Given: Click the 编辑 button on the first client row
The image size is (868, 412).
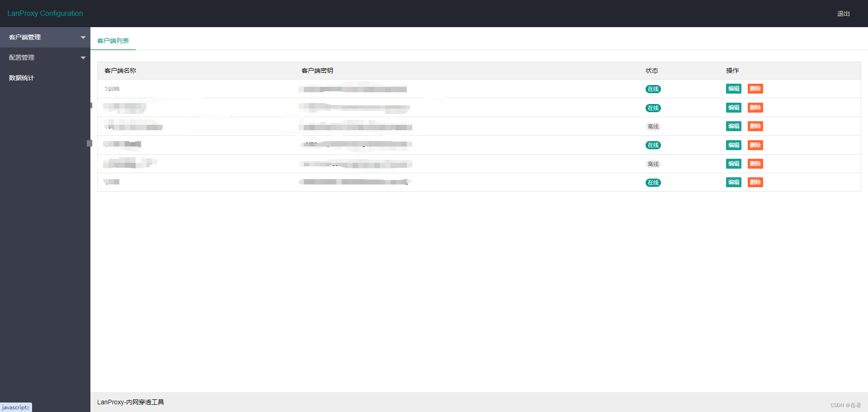Looking at the screenshot, I should (733, 89).
